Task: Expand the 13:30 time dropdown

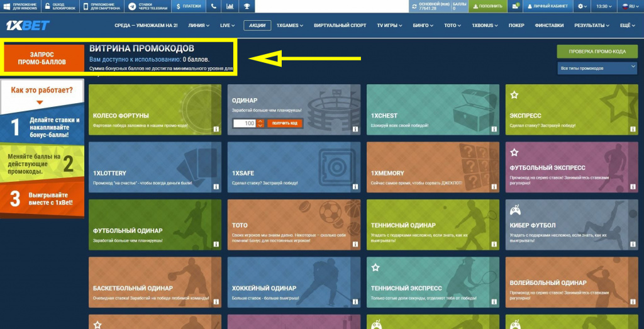Action: click(604, 6)
